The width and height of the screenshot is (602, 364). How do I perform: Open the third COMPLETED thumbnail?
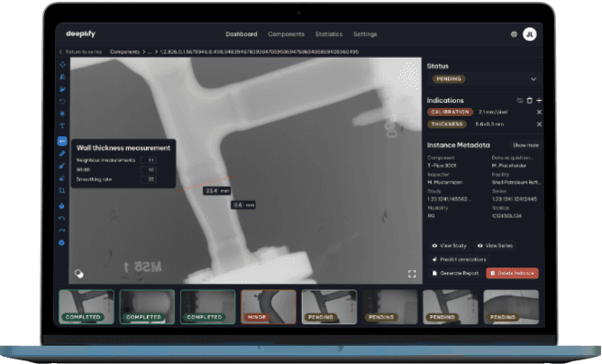(207, 307)
